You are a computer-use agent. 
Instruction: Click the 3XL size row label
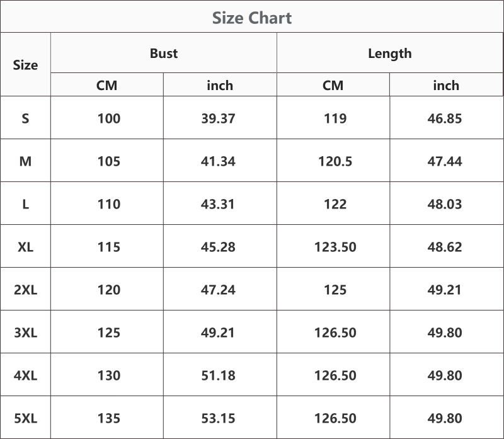click(x=25, y=333)
